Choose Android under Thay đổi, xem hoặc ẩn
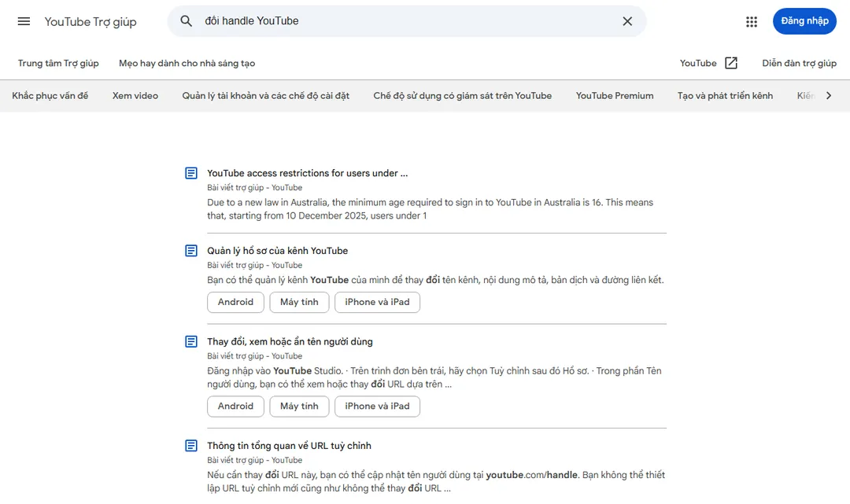Screen dimensions: 850x504 (235, 406)
